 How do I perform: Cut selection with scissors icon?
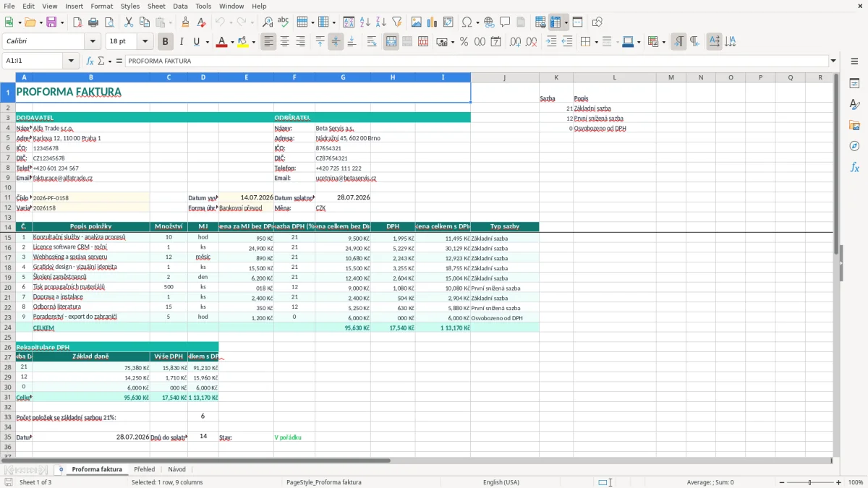(128, 22)
